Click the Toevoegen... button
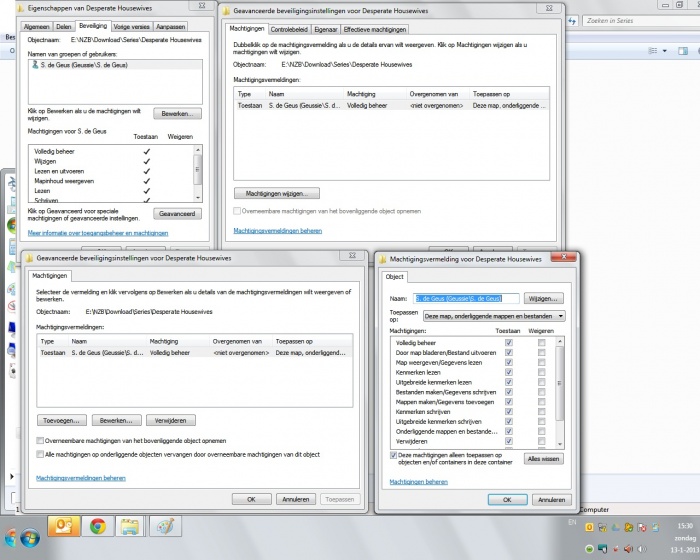This screenshot has height=560, width=700. tap(62, 420)
